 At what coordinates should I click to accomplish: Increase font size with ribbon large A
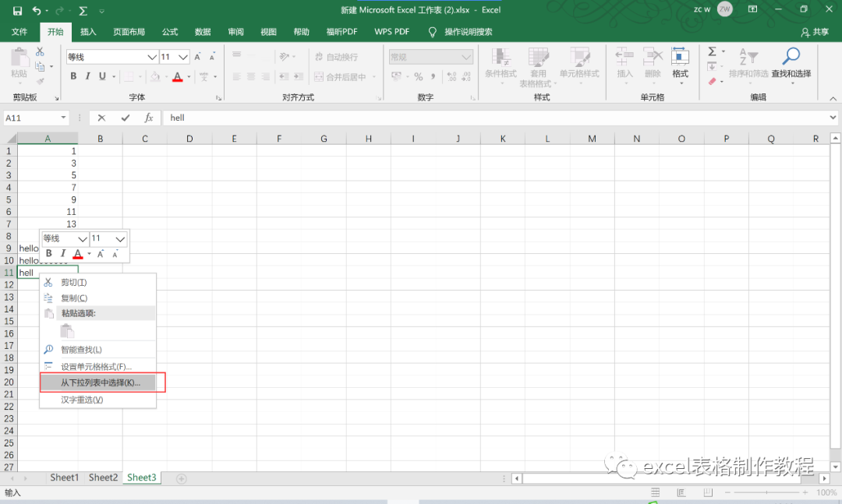pyautogui.click(x=197, y=57)
